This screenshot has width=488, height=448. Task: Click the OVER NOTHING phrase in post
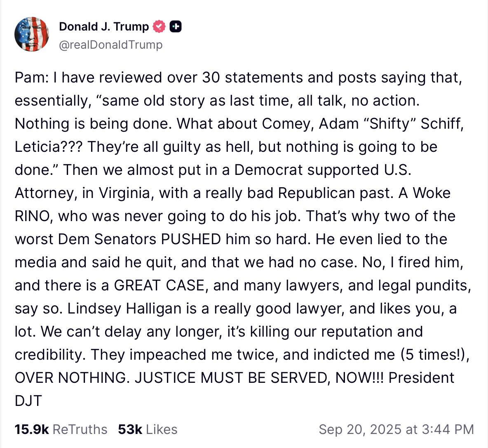pyautogui.click(x=70, y=378)
